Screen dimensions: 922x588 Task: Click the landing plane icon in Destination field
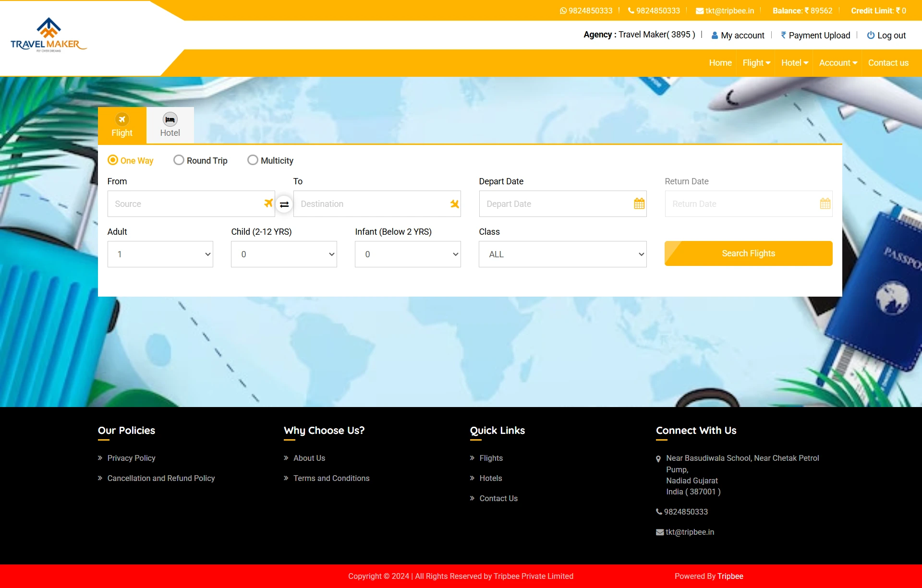click(454, 204)
